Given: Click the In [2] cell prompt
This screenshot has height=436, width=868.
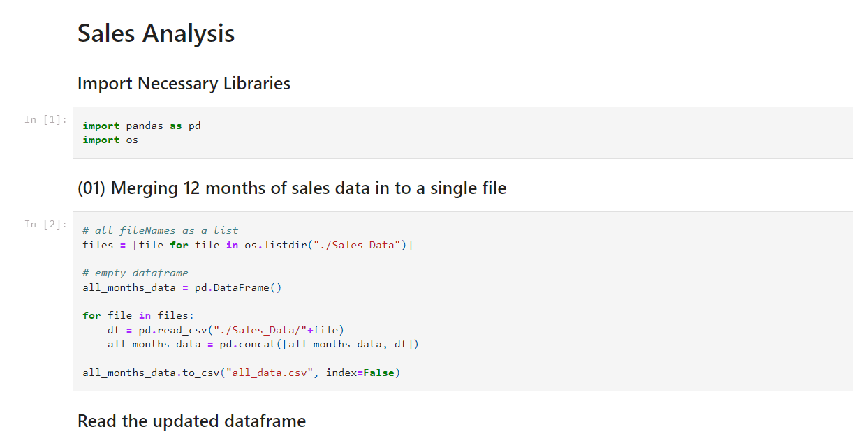Looking at the screenshot, I should (x=45, y=224).
